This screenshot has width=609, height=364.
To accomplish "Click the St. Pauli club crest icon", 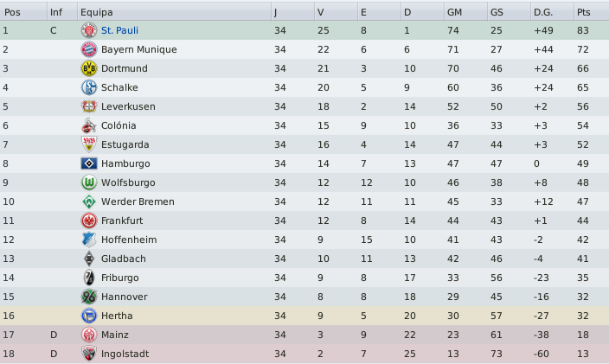I will coord(88,30).
